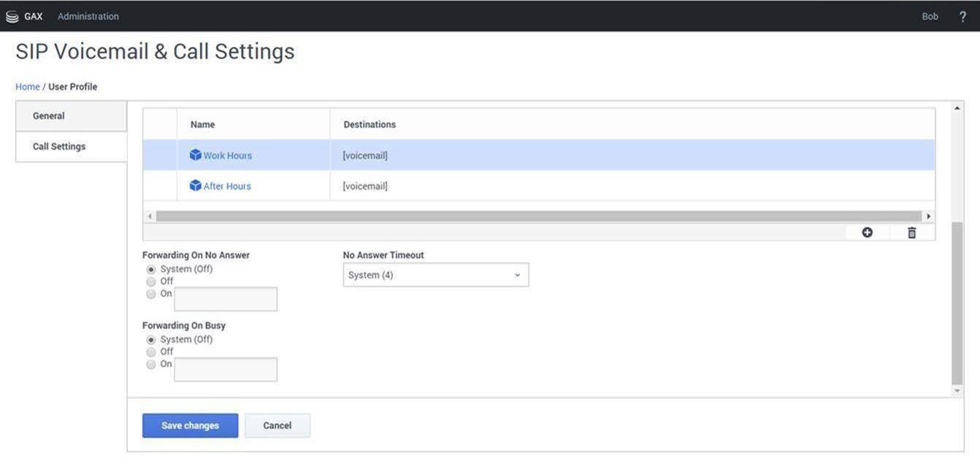Enable On for Forwarding On No Answer
Viewport: 980px width, 467px height.
point(151,294)
